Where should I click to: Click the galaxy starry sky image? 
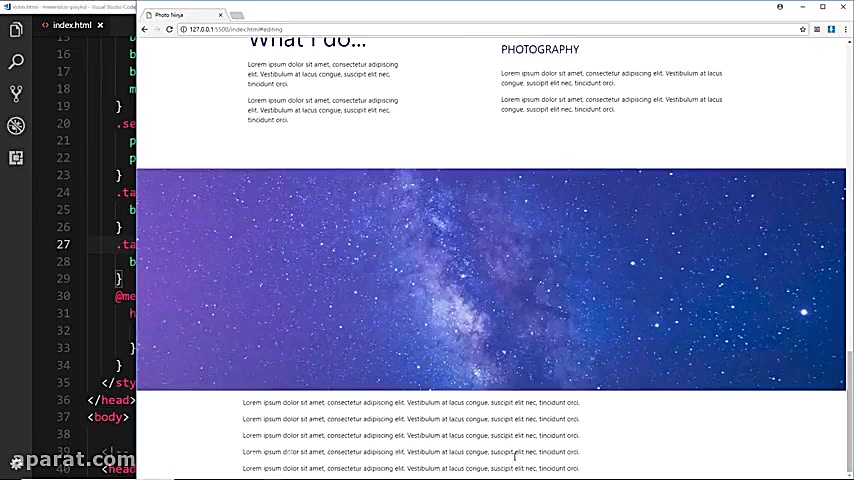pos(491,279)
